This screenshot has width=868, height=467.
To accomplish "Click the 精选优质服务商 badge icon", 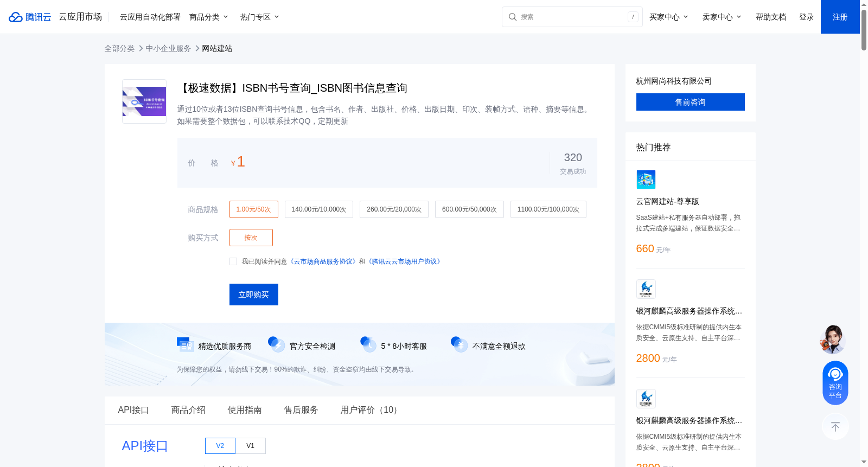I will (x=186, y=344).
